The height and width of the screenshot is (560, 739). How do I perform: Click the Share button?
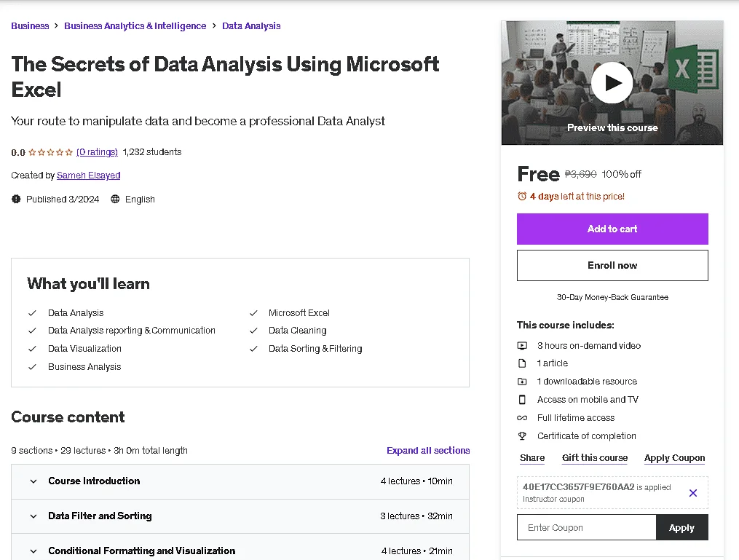pos(532,458)
